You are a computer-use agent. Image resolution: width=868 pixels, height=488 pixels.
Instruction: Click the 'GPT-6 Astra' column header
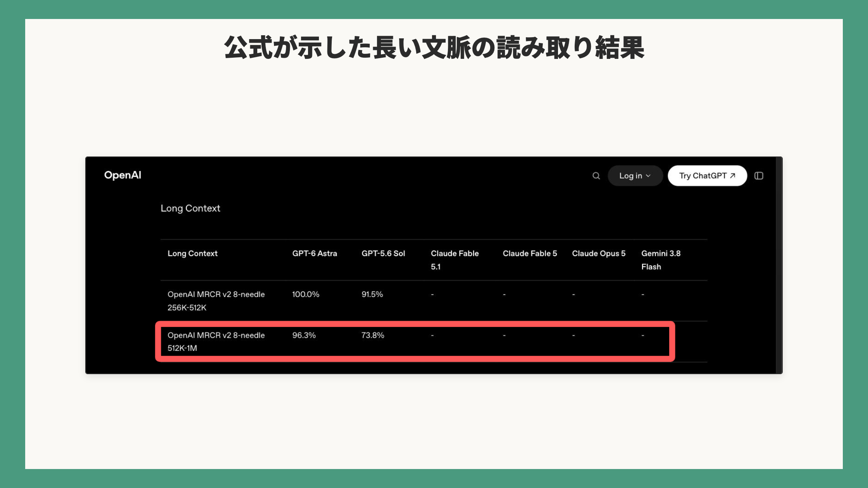315,253
